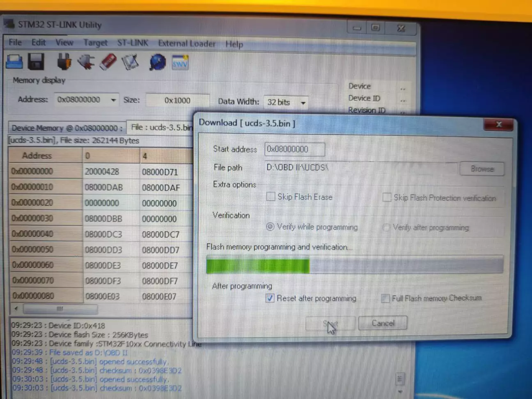Image resolution: width=532 pixels, height=399 pixels.
Task: Uncheck Reset after programming
Action: tap(270, 298)
